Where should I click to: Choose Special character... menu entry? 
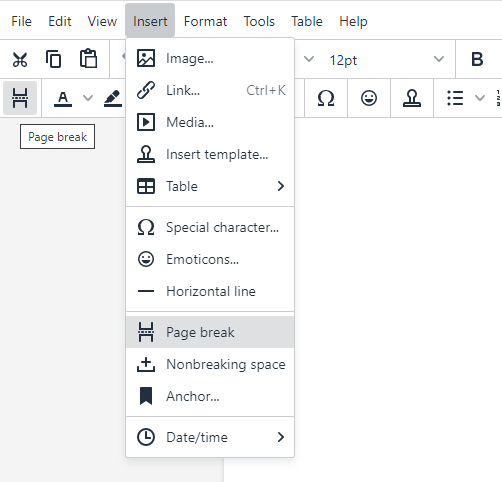click(210, 227)
